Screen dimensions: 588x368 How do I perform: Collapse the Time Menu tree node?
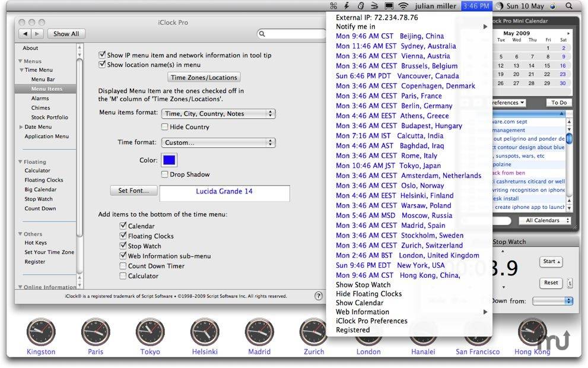(22, 70)
